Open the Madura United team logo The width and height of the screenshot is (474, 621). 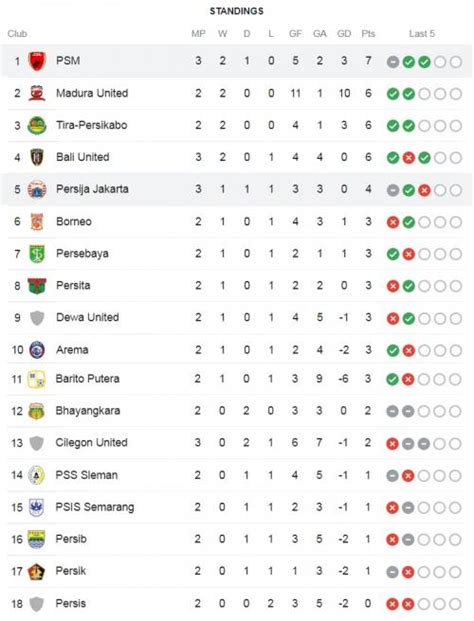point(37,93)
